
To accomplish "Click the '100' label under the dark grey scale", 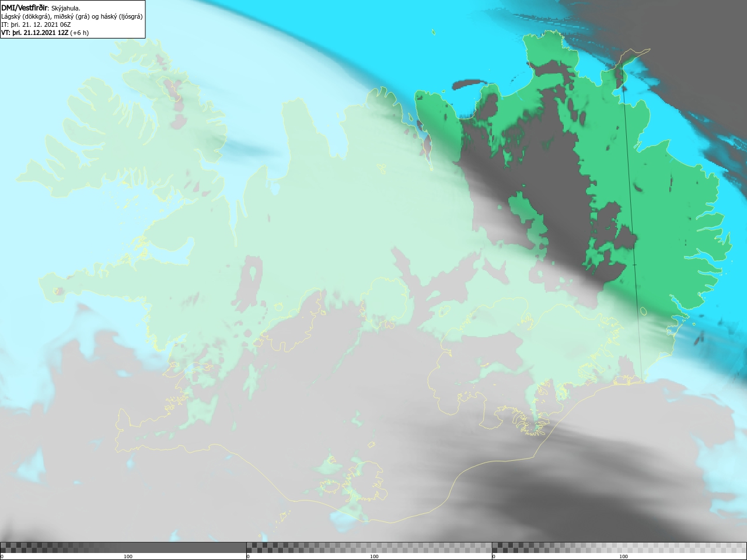I will (x=128, y=556).
